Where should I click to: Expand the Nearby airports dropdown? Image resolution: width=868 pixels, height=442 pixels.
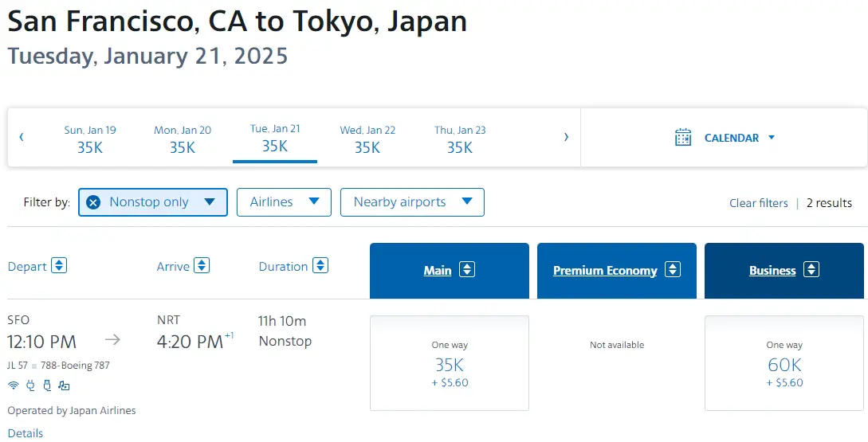tap(412, 202)
